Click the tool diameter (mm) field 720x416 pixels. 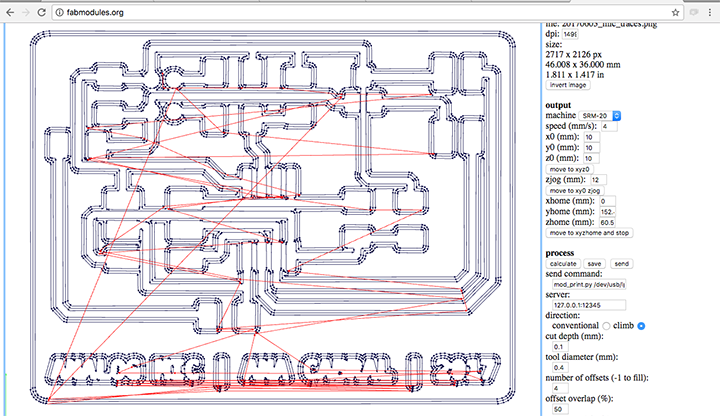pos(560,367)
